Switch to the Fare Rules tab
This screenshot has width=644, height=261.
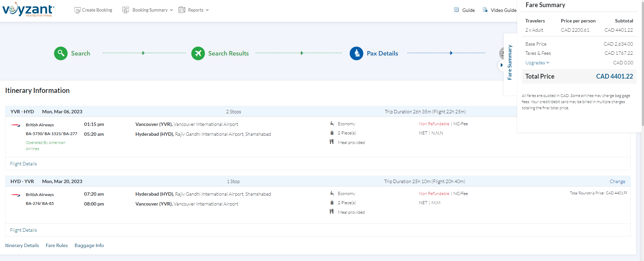tap(57, 245)
